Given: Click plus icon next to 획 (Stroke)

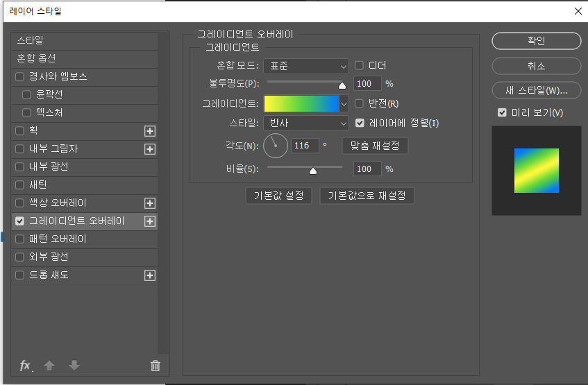Looking at the screenshot, I should pos(149,130).
